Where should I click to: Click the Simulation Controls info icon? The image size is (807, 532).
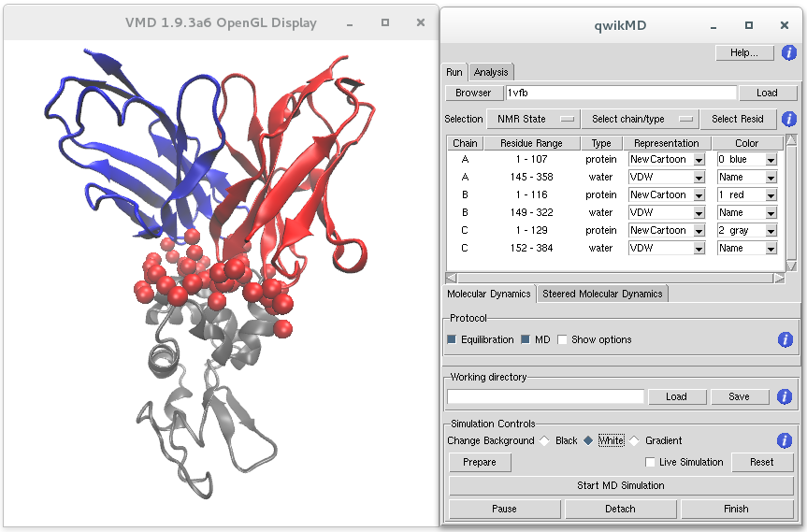tap(785, 440)
